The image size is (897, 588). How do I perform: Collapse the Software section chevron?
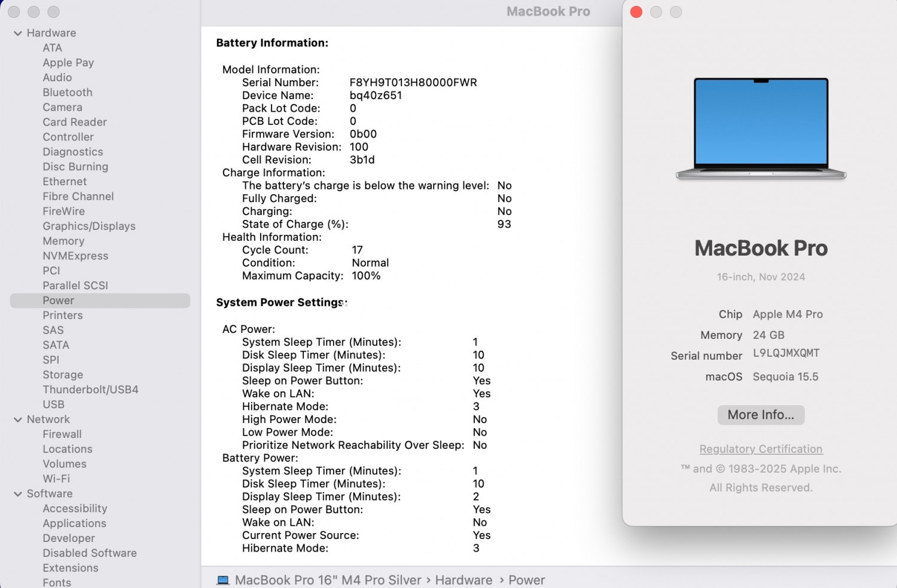[18, 494]
